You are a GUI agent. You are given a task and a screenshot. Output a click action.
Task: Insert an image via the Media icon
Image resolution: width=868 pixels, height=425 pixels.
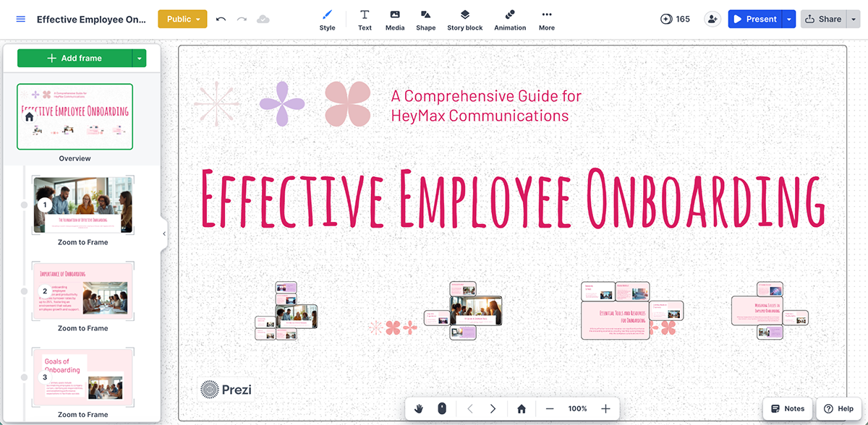[x=395, y=19]
